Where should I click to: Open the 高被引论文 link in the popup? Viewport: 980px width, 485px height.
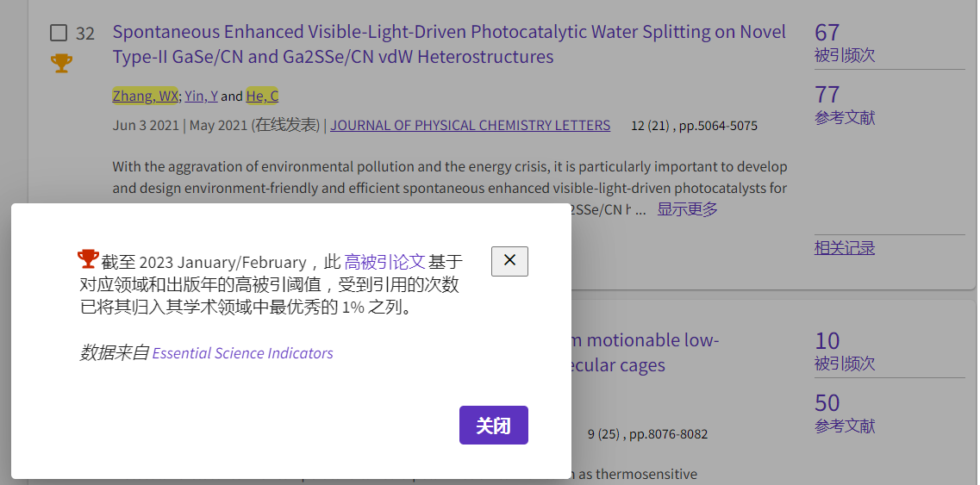click(x=384, y=262)
